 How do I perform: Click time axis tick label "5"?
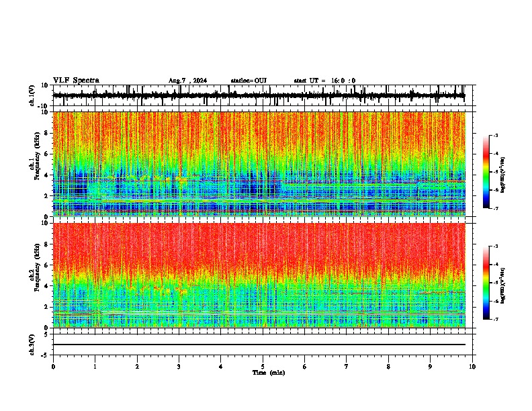(x=263, y=367)
